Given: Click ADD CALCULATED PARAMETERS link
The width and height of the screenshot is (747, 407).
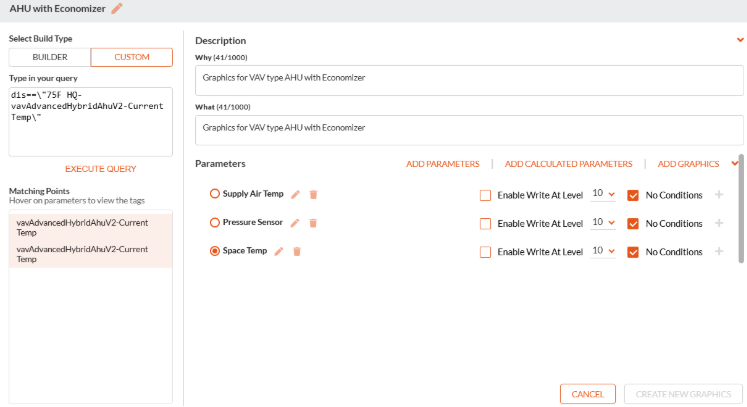Looking at the screenshot, I should (x=568, y=164).
